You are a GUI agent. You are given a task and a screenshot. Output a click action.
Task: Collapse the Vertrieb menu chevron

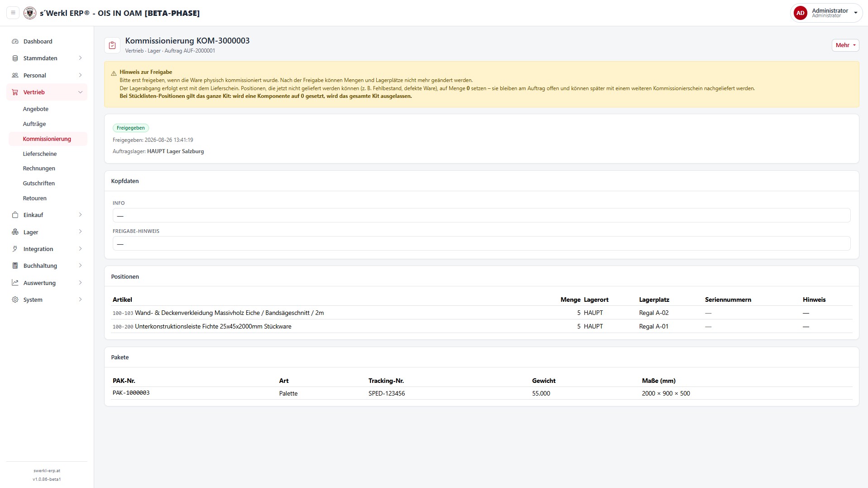[80, 92]
